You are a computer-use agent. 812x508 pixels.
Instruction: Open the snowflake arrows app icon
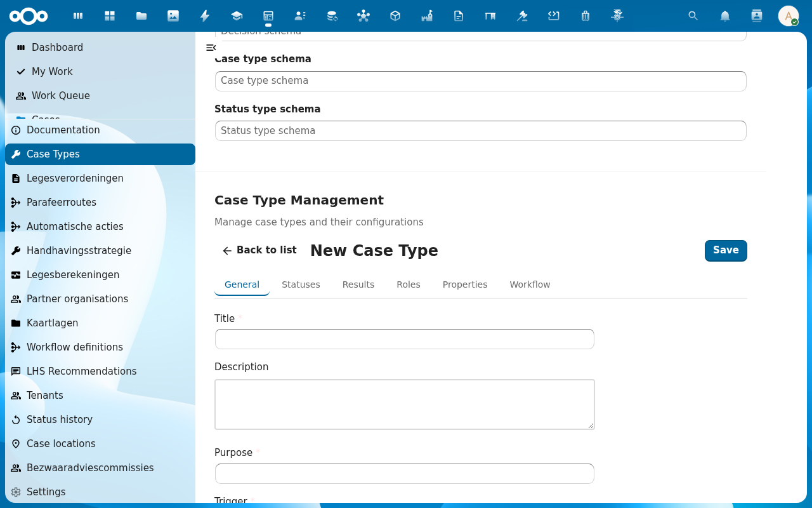(617, 16)
